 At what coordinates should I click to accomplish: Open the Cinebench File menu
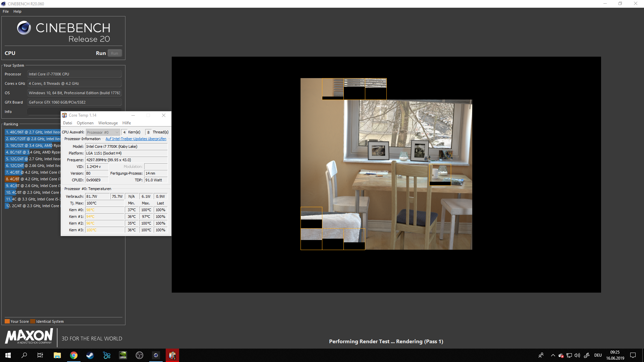[x=6, y=11]
